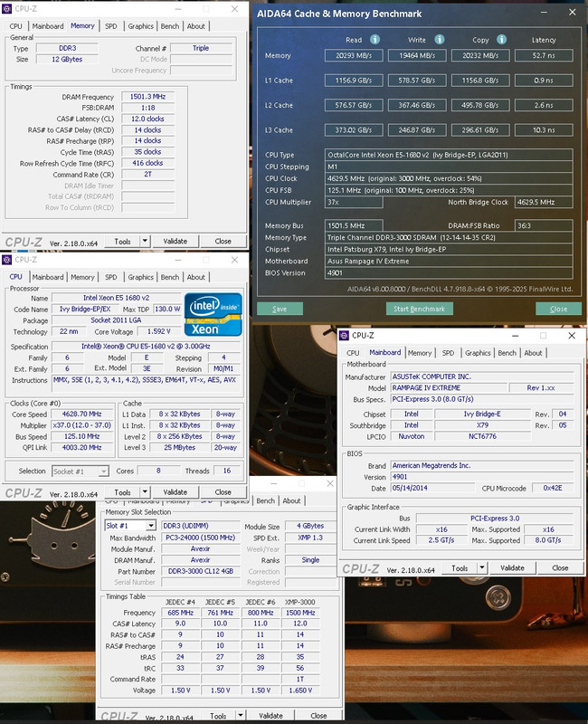Click the DRAM Frequency 1501.3 MHz field
This screenshot has width=588, height=724.
pyautogui.click(x=147, y=97)
